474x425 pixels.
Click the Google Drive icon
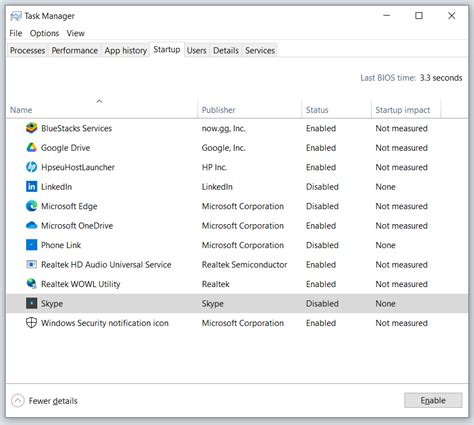tap(31, 148)
